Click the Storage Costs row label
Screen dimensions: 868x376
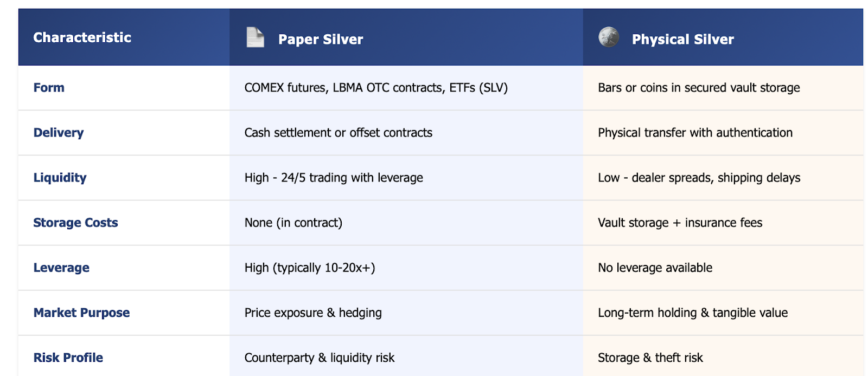pos(75,223)
